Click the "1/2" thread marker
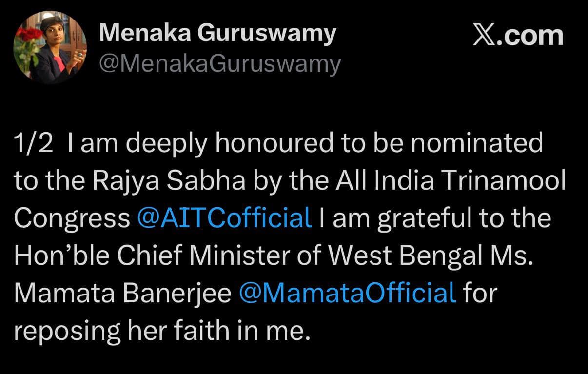Screen dimensions: 588x374 point(33,143)
